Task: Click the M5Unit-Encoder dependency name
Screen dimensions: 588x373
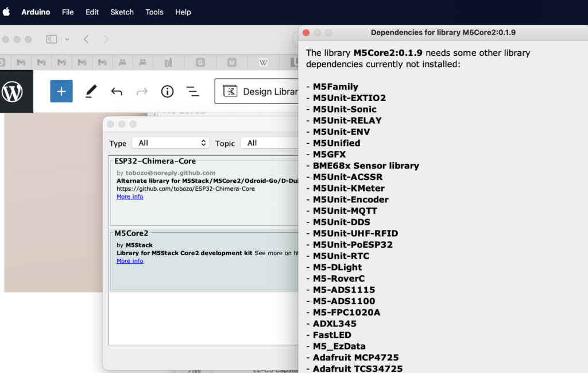Action: click(x=351, y=199)
